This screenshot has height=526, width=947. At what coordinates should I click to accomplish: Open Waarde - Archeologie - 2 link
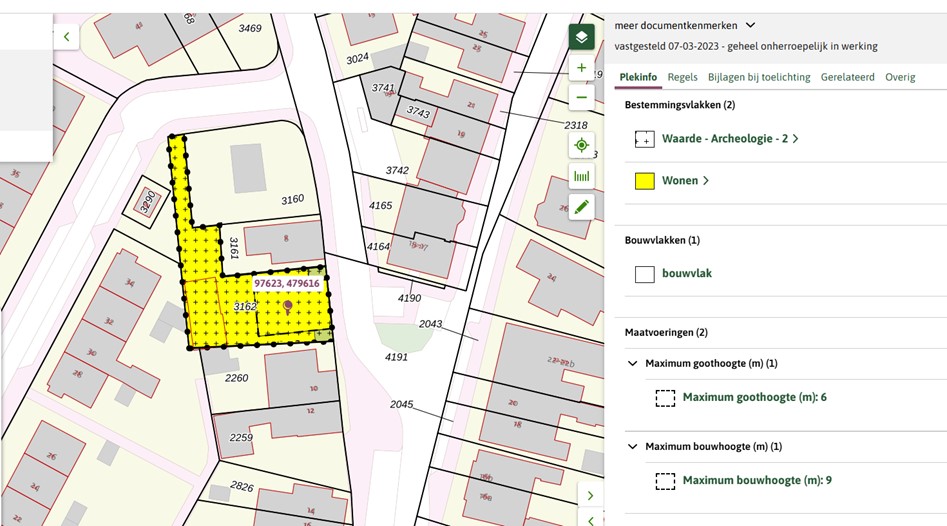click(729, 139)
